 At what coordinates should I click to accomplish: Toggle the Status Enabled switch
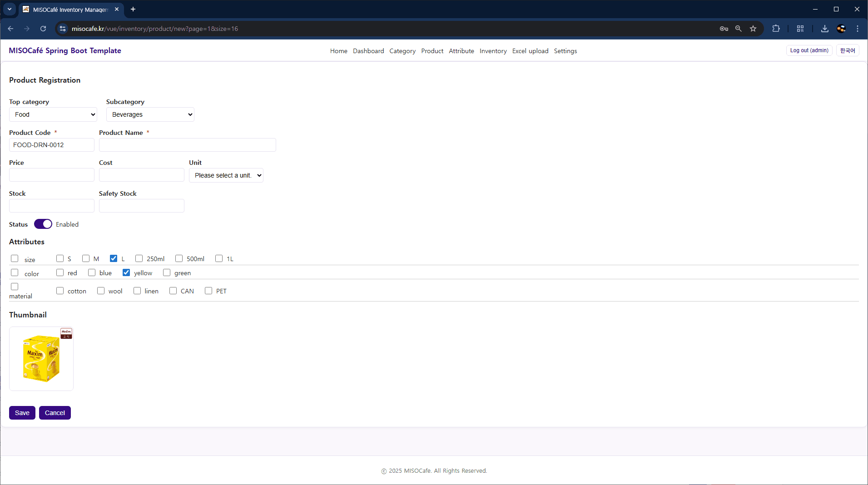pos(43,224)
